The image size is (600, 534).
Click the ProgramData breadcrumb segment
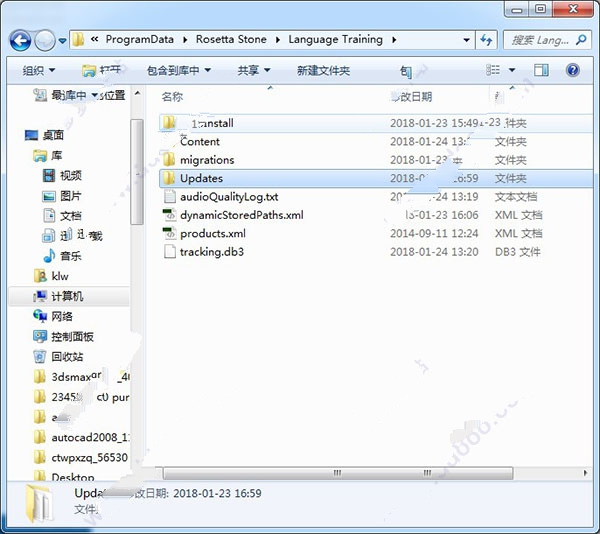tap(139, 39)
